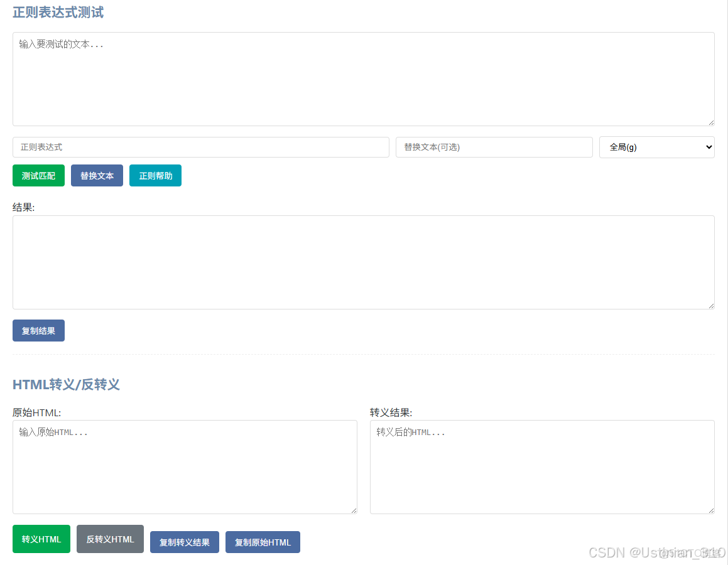Click the 替换文本(可选) input field

click(x=494, y=147)
